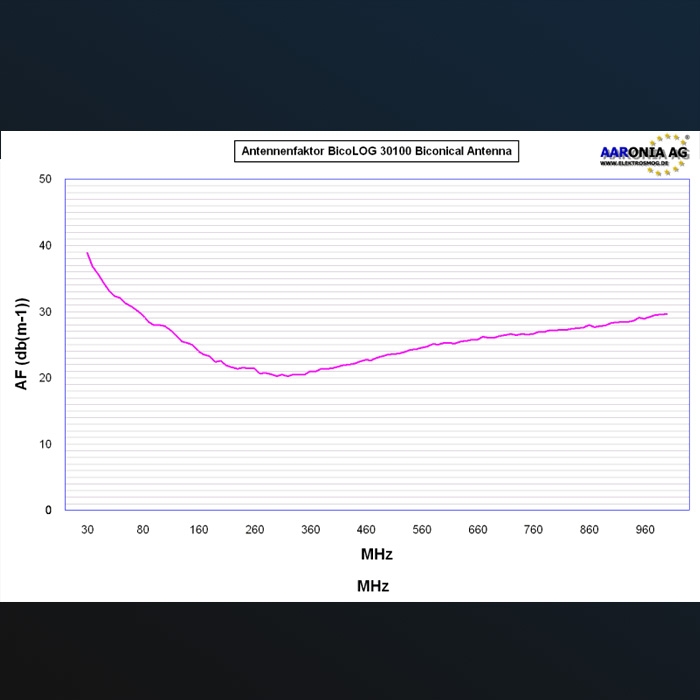Click the bottom-most MHz caption

pos(373,586)
